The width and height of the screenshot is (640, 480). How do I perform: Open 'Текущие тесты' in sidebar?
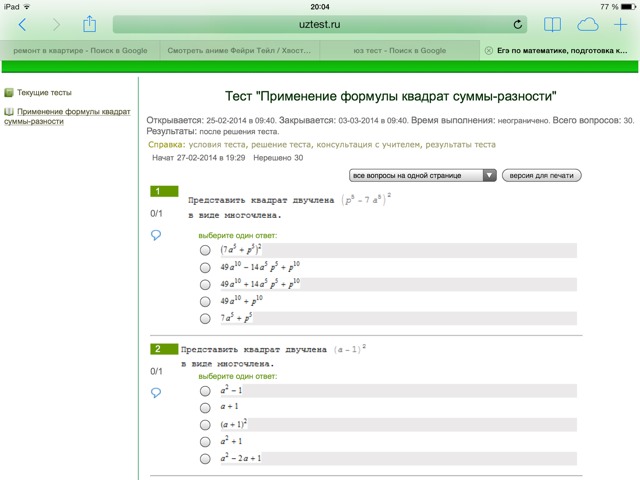click(44, 93)
